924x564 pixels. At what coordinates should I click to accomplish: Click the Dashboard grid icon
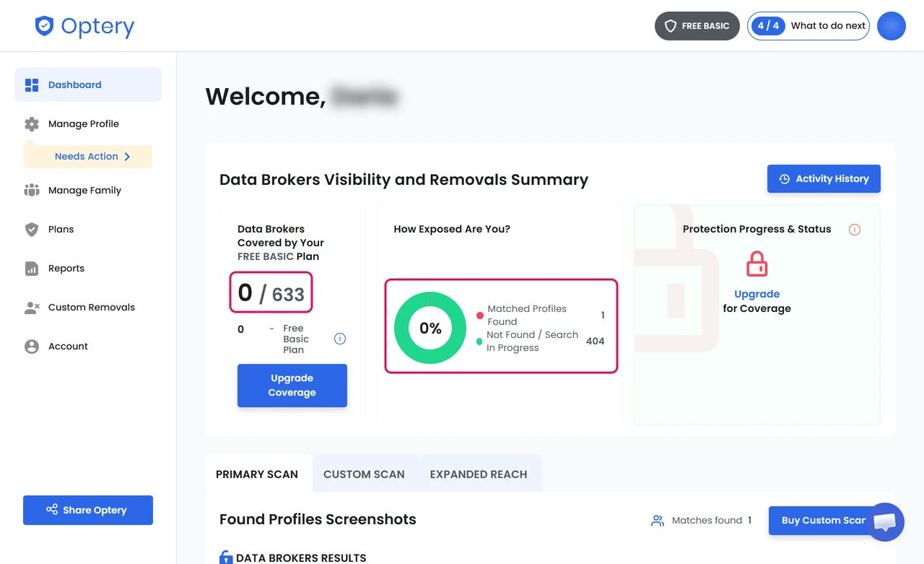point(32,85)
